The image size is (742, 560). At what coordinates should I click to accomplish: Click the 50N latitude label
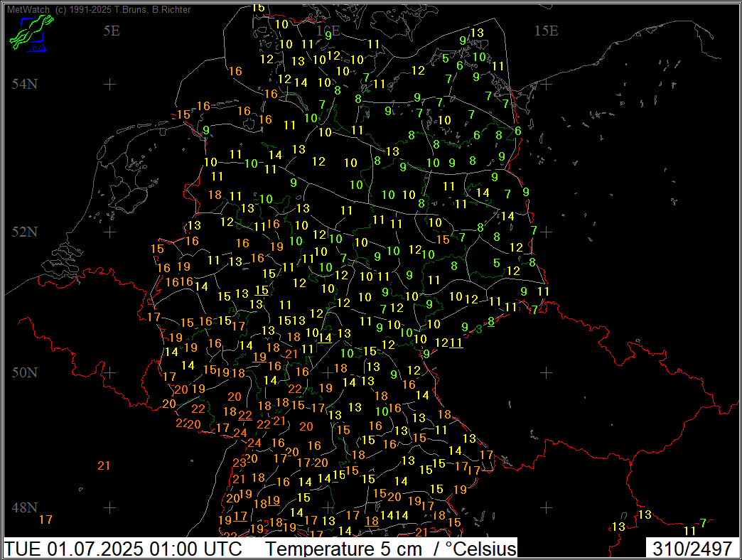[x=25, y=372]
